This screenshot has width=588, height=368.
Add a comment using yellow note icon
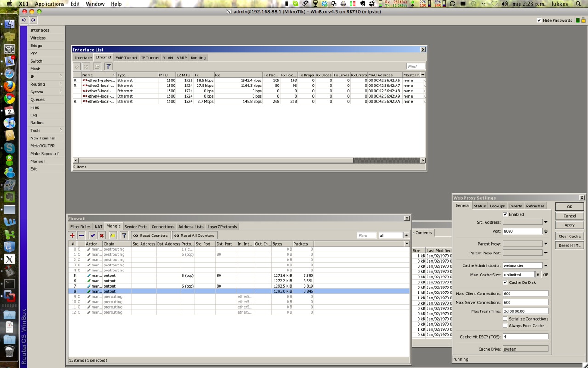[113, 235]
